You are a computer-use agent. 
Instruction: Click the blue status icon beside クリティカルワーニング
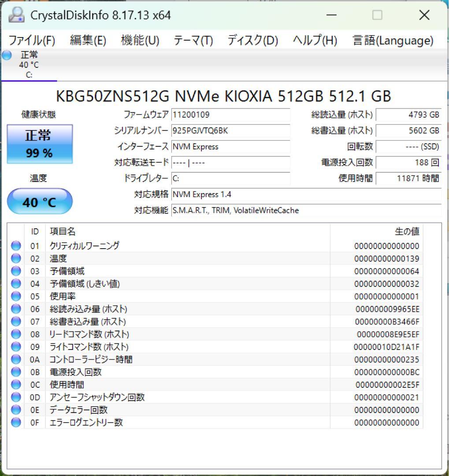15,245
